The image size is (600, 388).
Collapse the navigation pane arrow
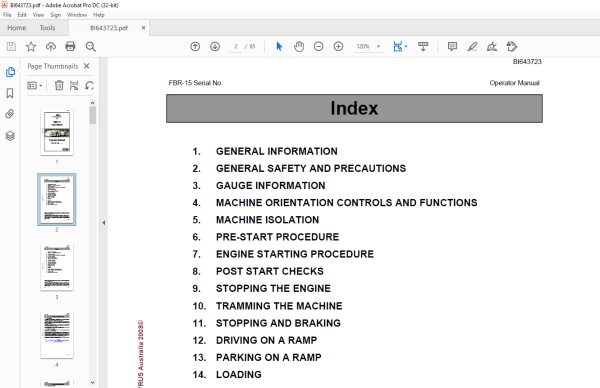104,223
